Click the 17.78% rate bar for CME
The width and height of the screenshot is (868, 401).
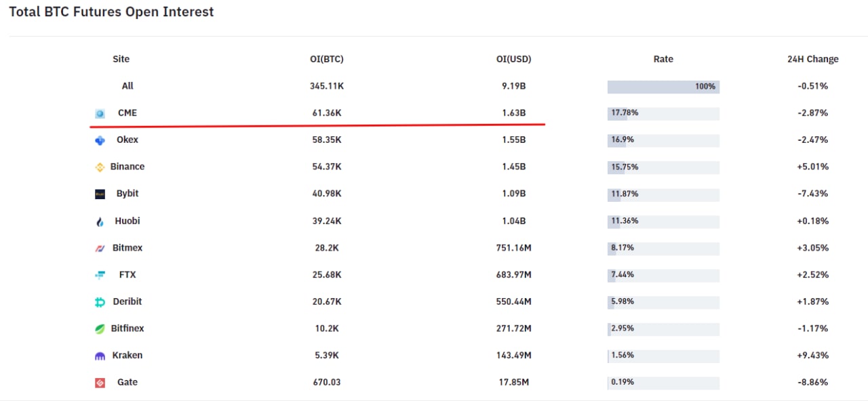663,114
